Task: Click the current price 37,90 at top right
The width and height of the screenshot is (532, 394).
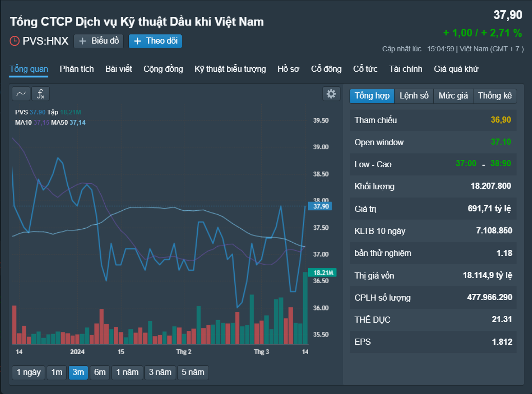Action: click(508, 15)
